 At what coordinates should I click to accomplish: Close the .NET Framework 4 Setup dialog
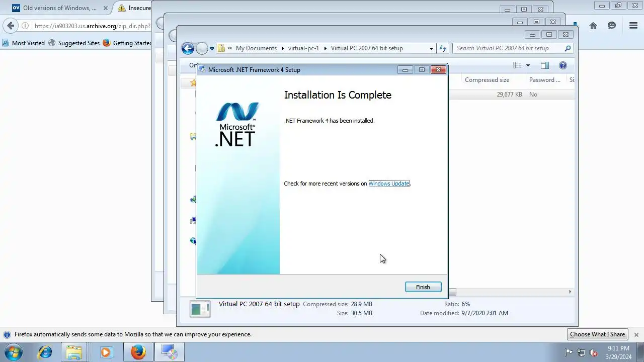click(x=438, y=70)
